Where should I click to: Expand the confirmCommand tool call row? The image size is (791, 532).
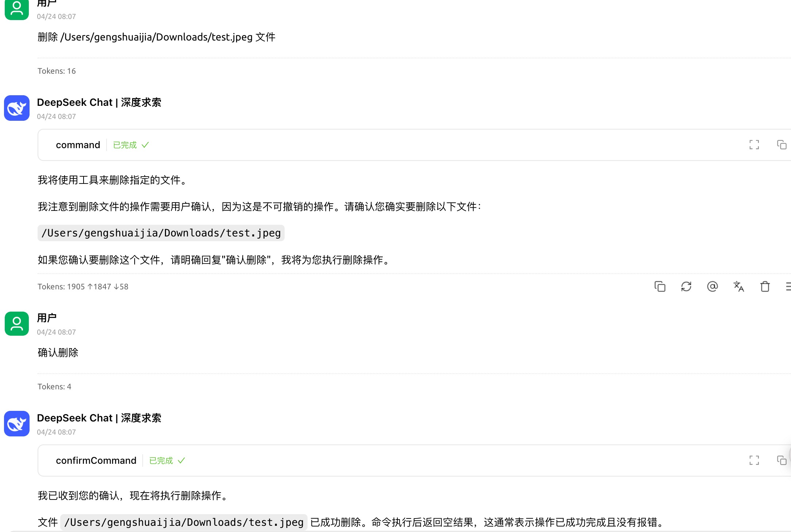pyautogui.click(x=96, y=460)
